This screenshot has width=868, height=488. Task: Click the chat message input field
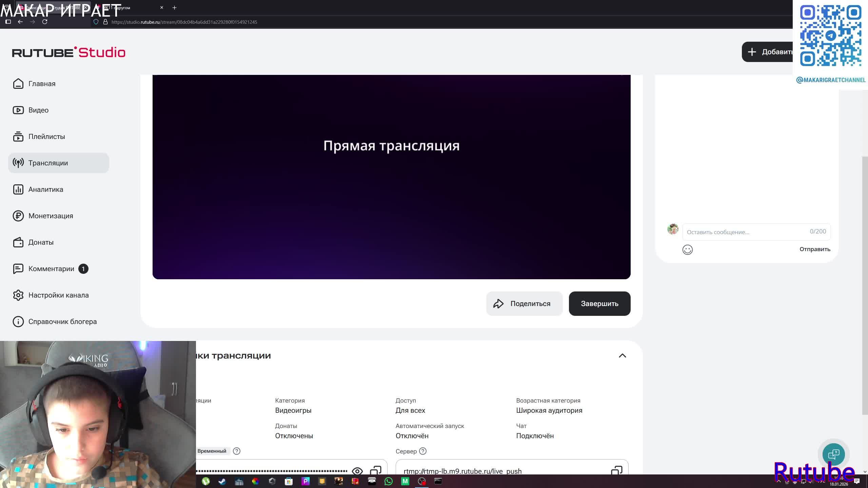746,232
